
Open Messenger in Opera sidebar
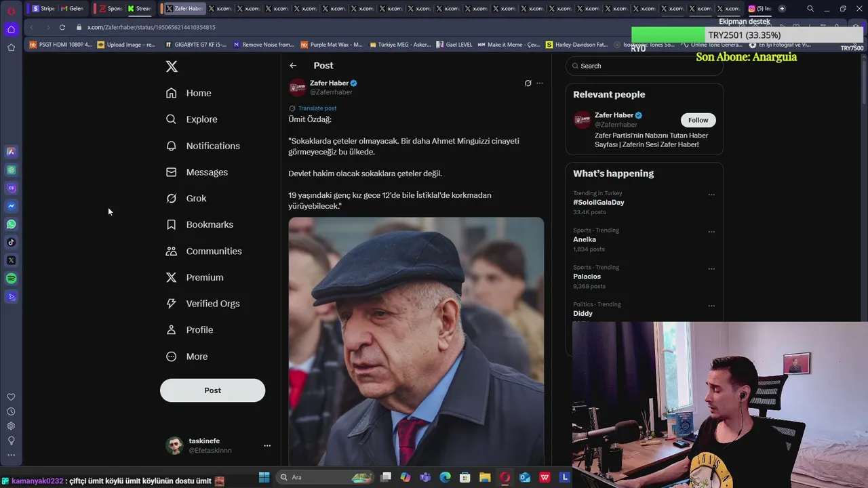coord(11,206)
